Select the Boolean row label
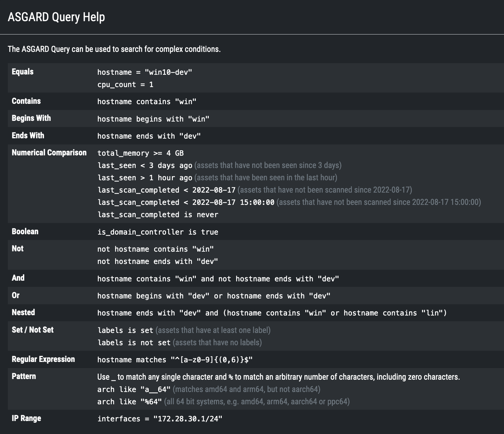The width and height of the screenshot is (504, 434). (x=25, y=232)
